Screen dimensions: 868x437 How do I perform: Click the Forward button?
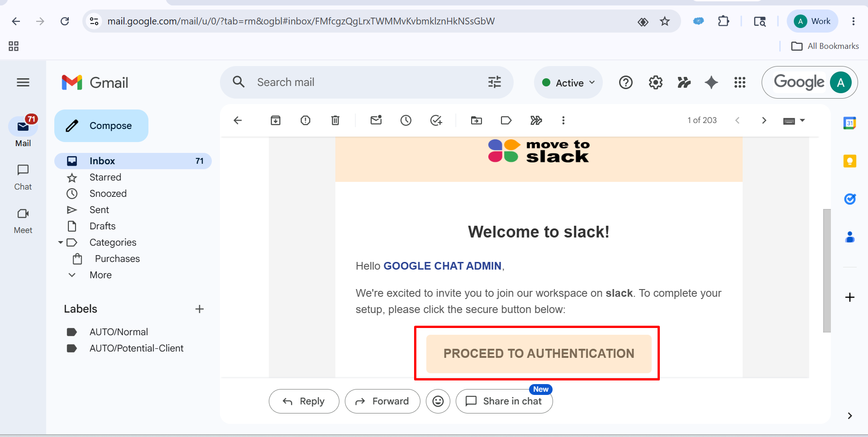click(x=382, y=401)
